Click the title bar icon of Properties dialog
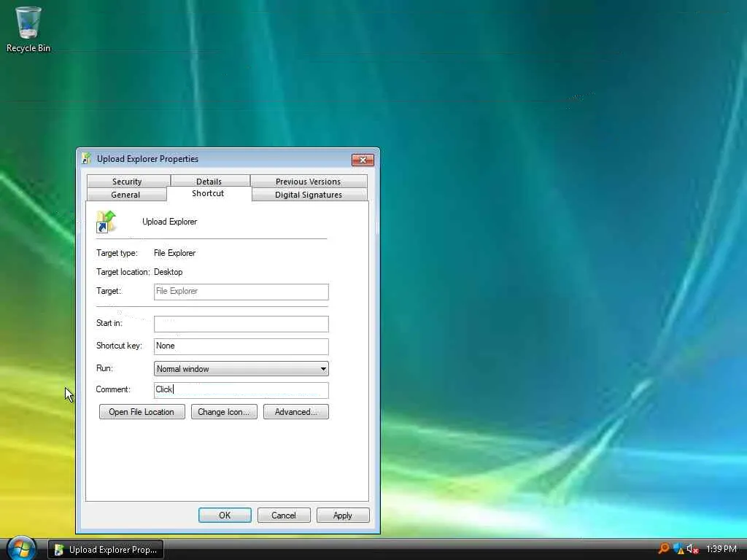The width and height of the screenshot is (747, 560). (x=86, y=158)
